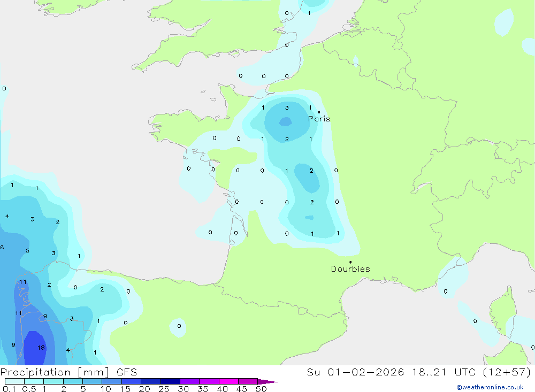Click the 18 mm precipitation value
The image size is (535, 392).
coord(41,347)
